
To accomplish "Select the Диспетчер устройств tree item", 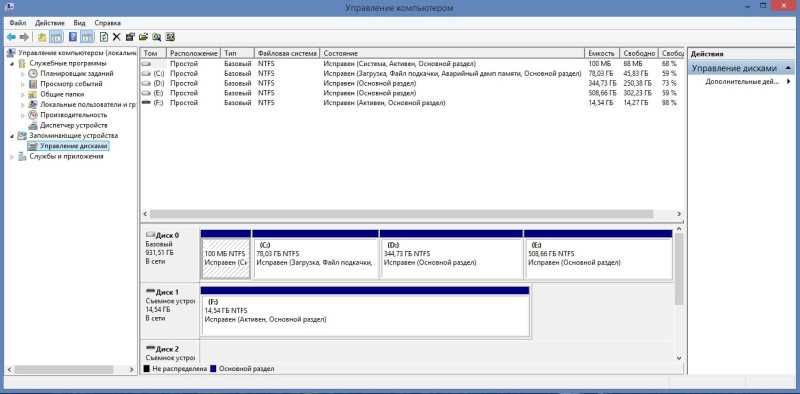I will click(x=73, y=125).
